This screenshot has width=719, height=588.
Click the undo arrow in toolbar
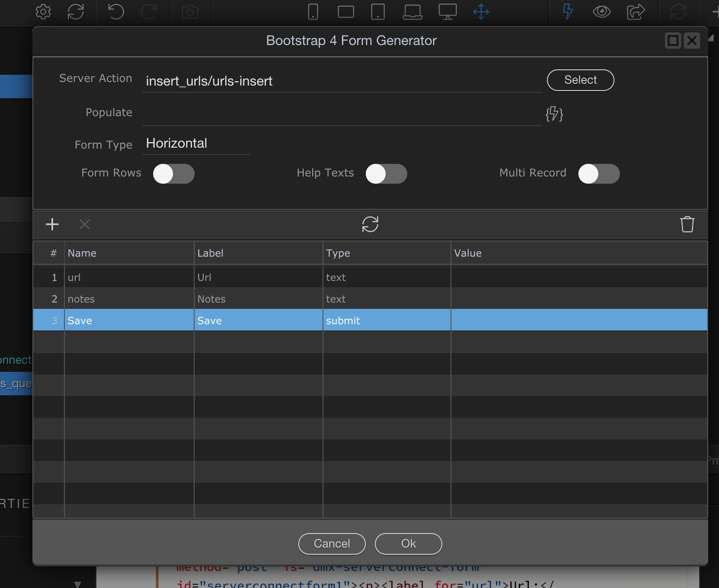(116, 12)
